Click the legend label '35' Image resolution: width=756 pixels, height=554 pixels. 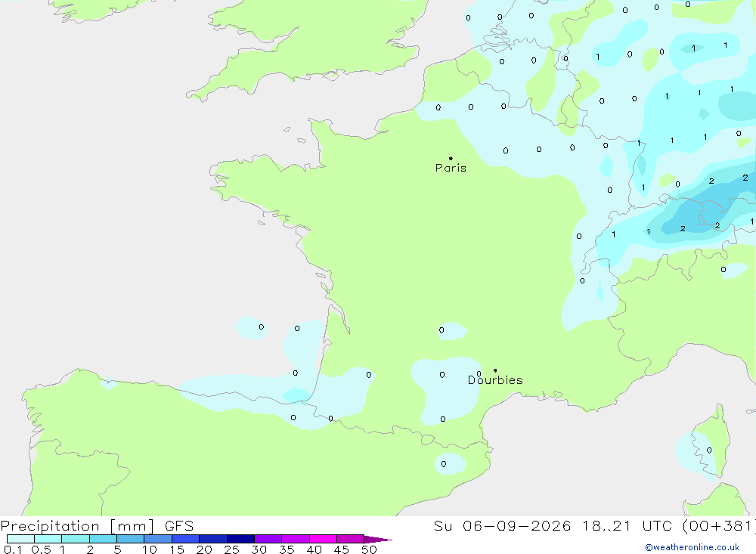[x=287, y=549]
